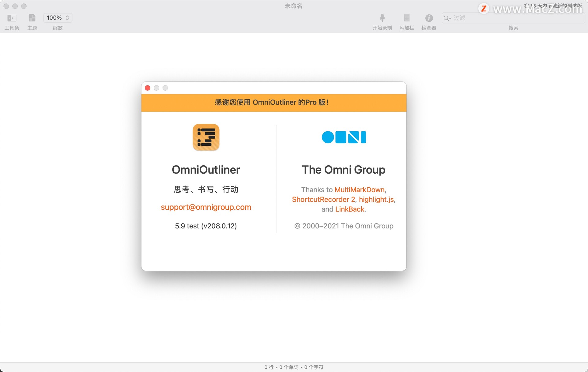Click the 添加栏 add column icon
Viewport: 588px width, 372px height.
pos(407,18)
